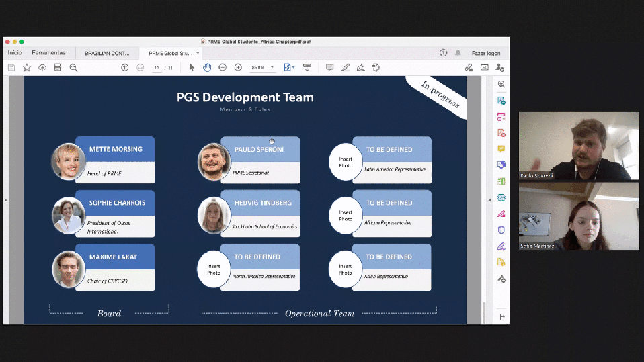Image resolution: width=644 pixels, height=362 pixels.
Task: Click the scrolling mode toolbar icon
Action: click(307, 67)
